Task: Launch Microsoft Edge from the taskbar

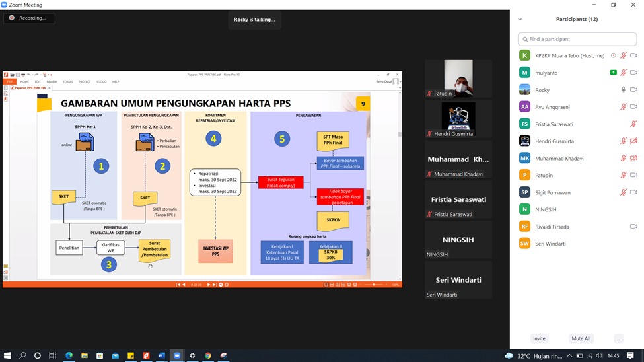Action: (69, 355)
